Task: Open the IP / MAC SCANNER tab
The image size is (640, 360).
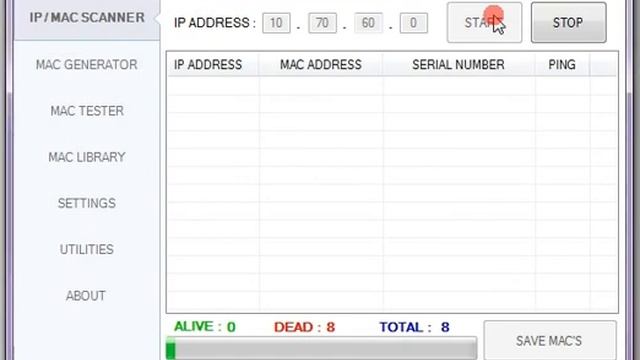Action: (x=87, y=18)
